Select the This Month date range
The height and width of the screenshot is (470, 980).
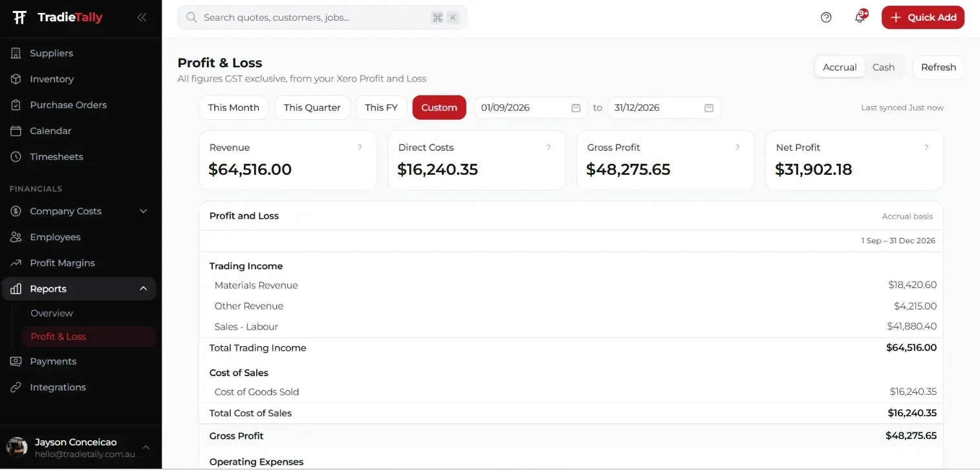[234, 107]
